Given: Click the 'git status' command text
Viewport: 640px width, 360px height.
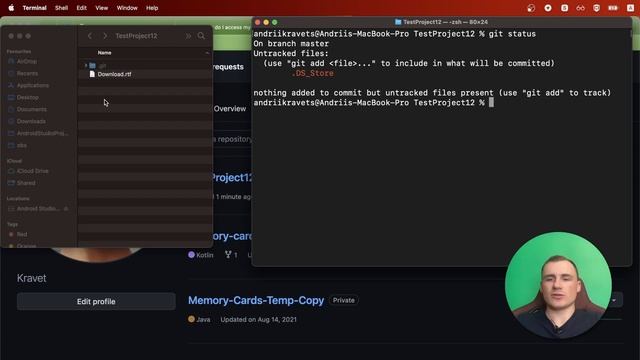Looking at the screenshot, I should coord(512,34).
